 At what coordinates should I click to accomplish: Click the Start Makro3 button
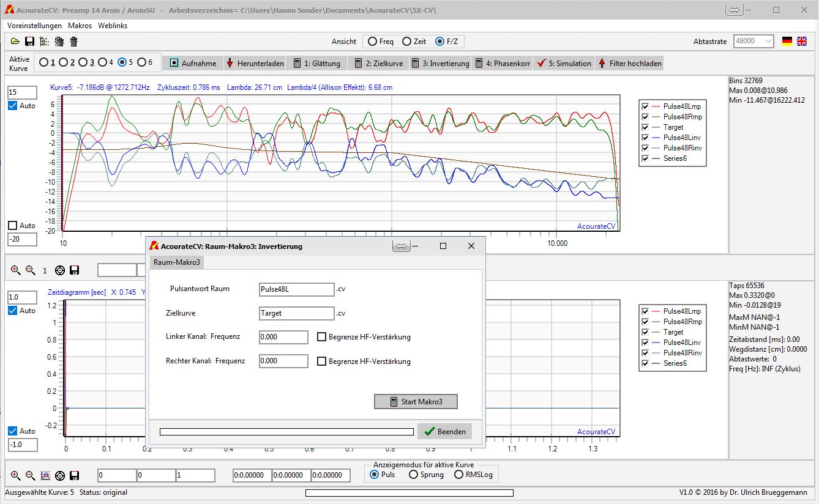pyautogui.click(x=416, y=402)
